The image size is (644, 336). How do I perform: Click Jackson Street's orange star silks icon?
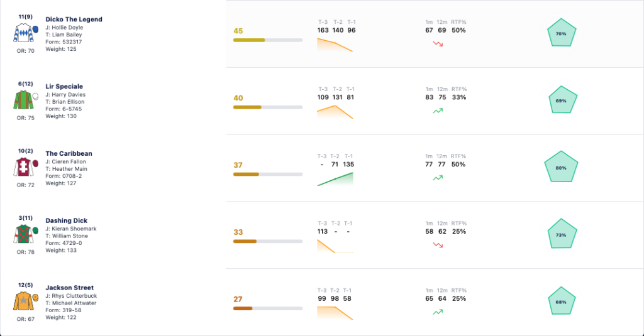[26, 301]
